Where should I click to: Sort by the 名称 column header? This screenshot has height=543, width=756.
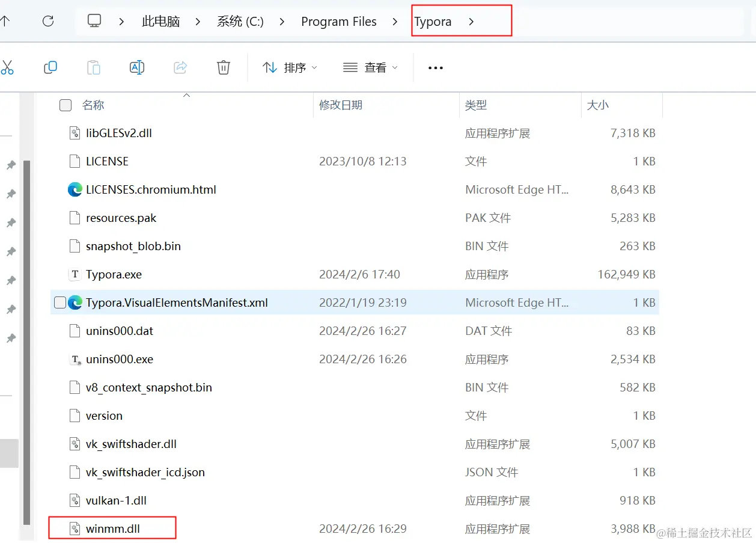(93, 105)
